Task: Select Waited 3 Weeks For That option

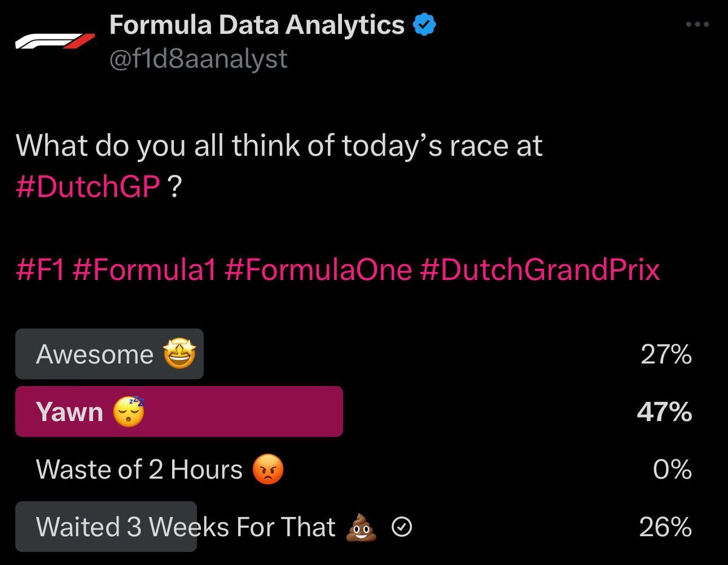Action: coord(186,527)
